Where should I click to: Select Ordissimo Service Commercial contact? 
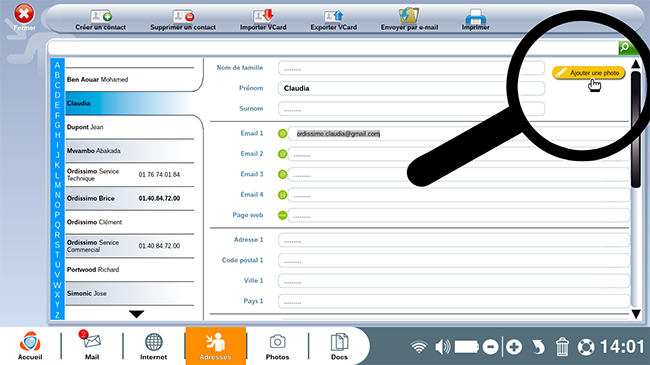click(x=130, y=246)
